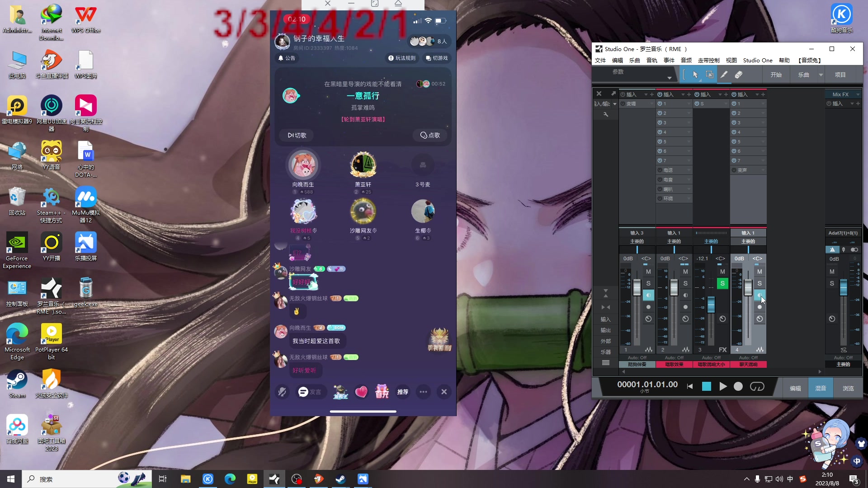Open the YY开播 desktop icon
The width and height of the screenshot is (868, 488).
52,247
